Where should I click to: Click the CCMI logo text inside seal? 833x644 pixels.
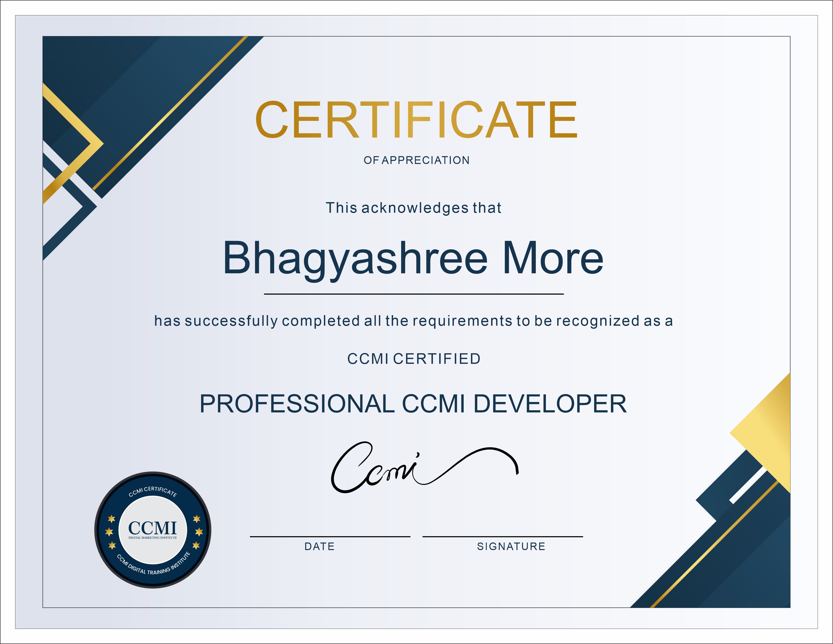click(x=153, y=528)
